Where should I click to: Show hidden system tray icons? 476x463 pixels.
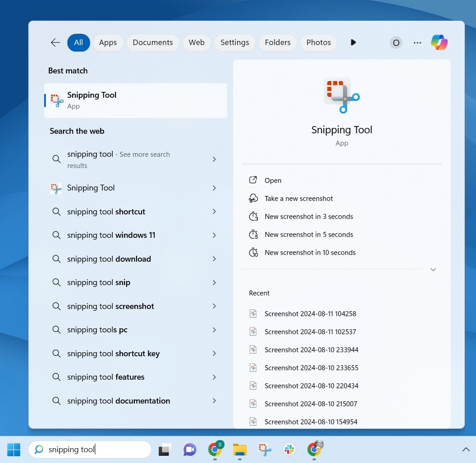[466, 449]
